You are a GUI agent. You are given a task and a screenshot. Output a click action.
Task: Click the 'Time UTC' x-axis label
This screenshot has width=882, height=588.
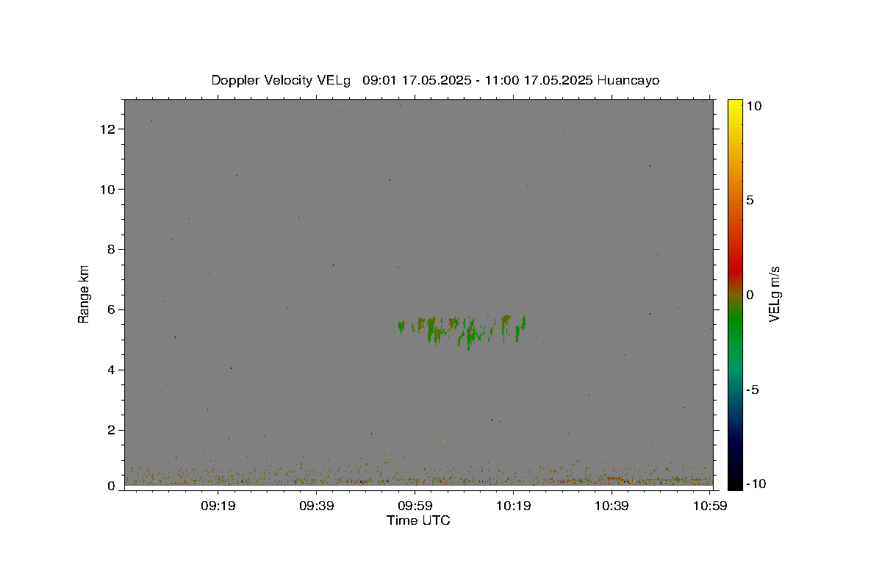(x=418, y=520)
